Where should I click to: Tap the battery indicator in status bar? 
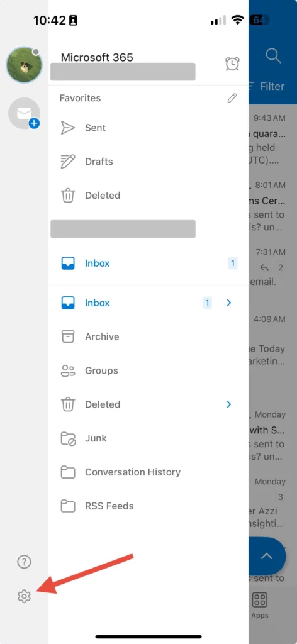(x=260, y=20)
